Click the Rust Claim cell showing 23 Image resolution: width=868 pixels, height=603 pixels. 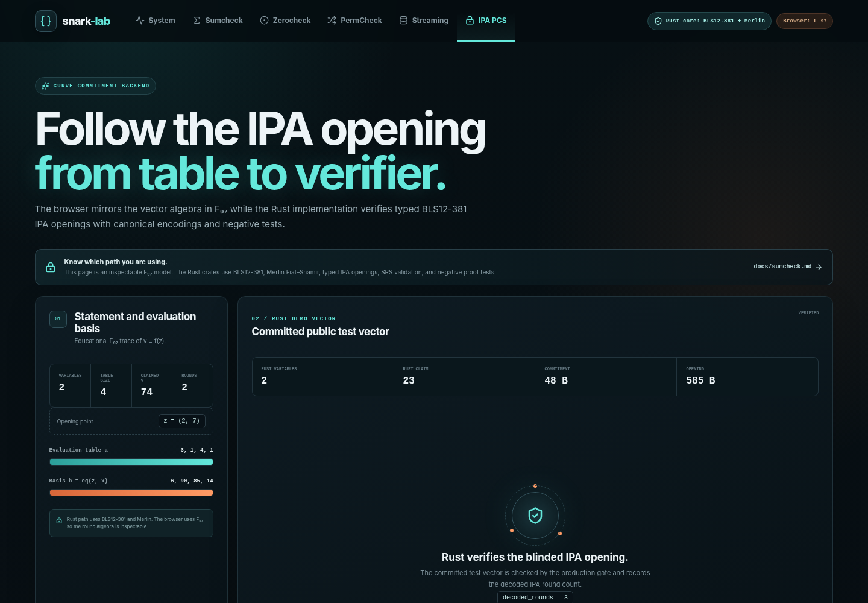tap(464, 376)
